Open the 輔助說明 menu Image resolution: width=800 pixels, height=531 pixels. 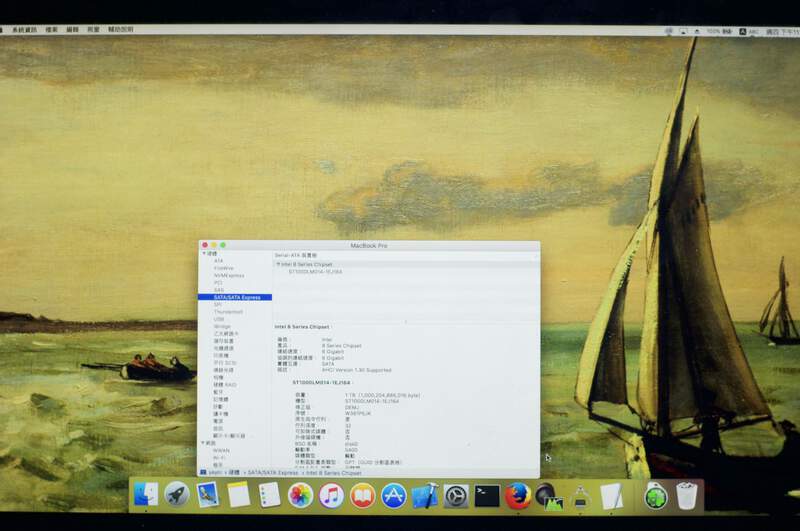coord(120,30)
